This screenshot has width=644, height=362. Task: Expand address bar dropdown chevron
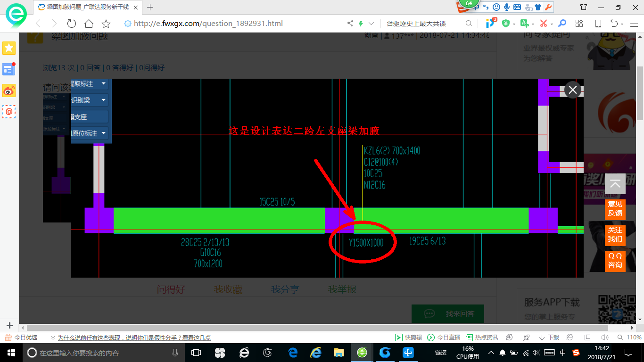click(x=372, y=24)
